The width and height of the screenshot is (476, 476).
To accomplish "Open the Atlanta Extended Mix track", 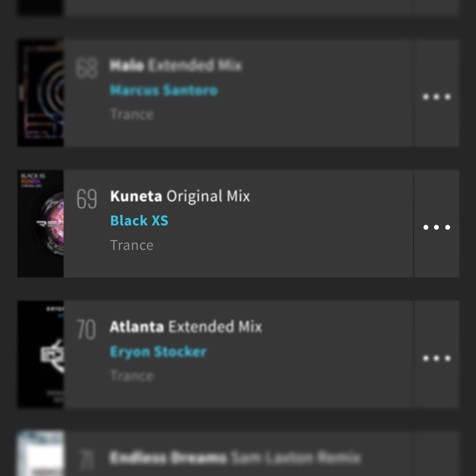I will pos(186,327).
